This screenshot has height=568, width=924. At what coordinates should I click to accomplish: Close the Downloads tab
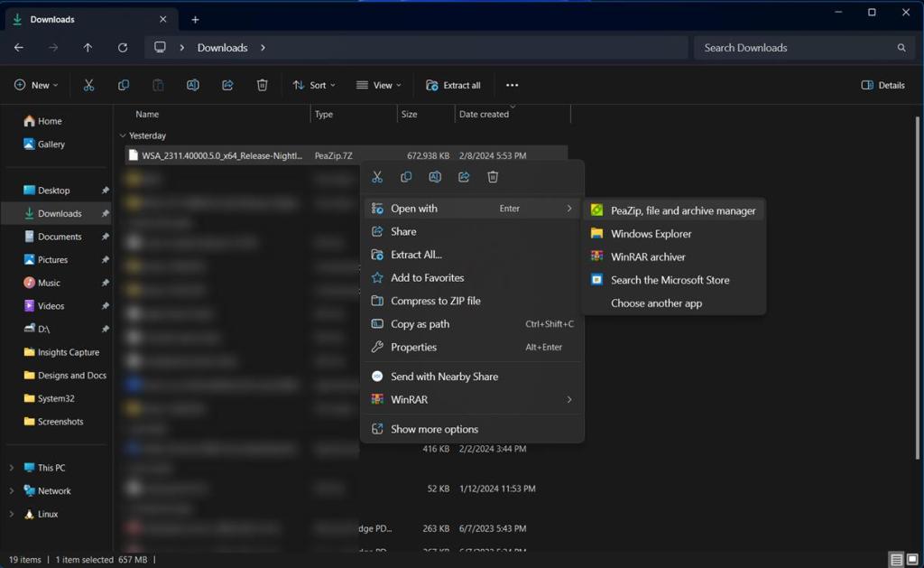pos(163,20)
